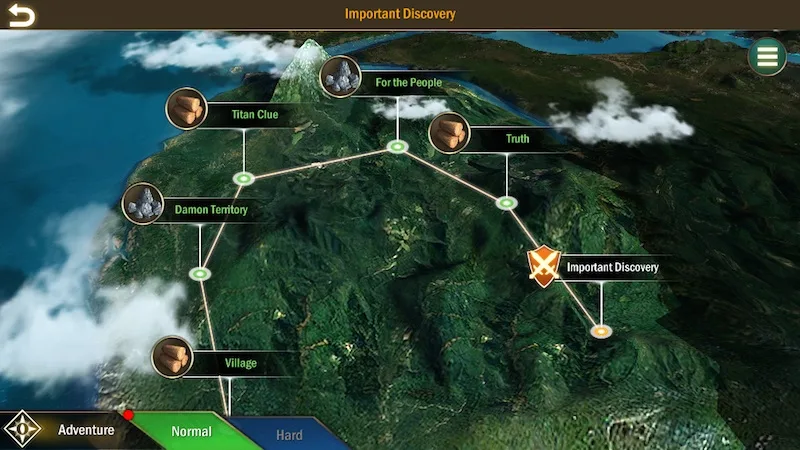Open the Adventure mode button
This screenshot has height=450, width=800.
point(85,430)
